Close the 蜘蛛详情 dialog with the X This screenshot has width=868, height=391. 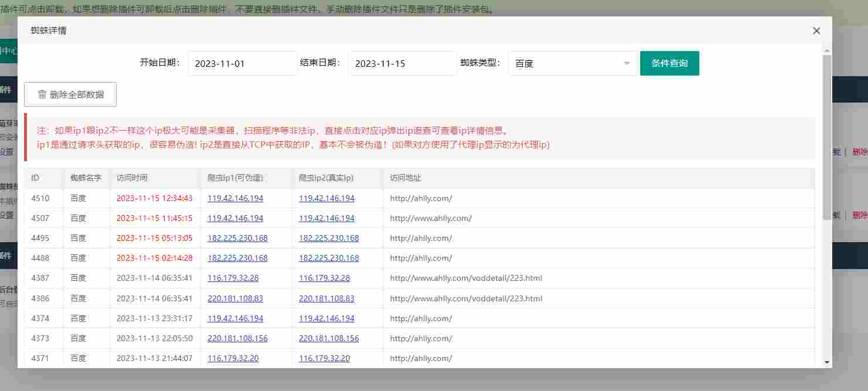(x=816, y=30)
